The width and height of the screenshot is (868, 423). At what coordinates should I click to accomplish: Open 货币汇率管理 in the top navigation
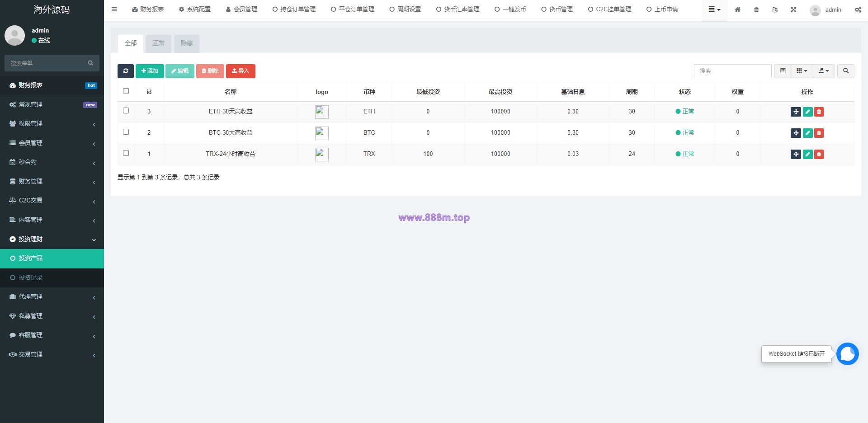pos(458,9)
